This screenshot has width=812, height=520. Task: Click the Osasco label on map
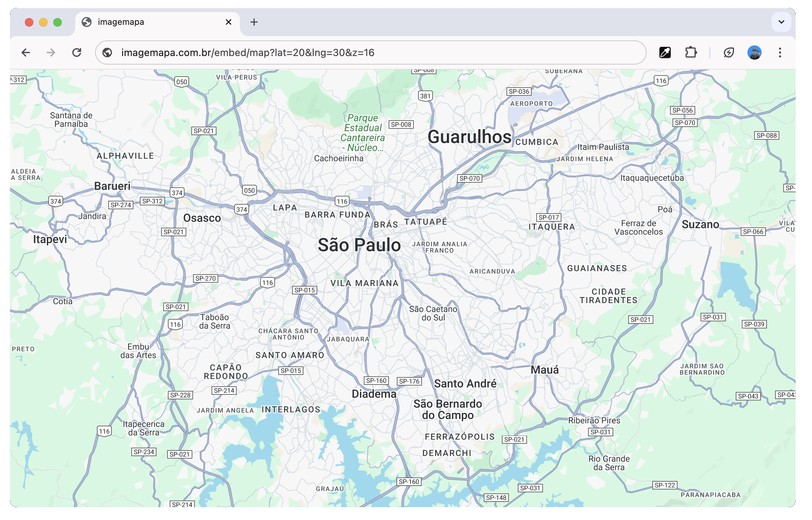[x=202, y=218]
